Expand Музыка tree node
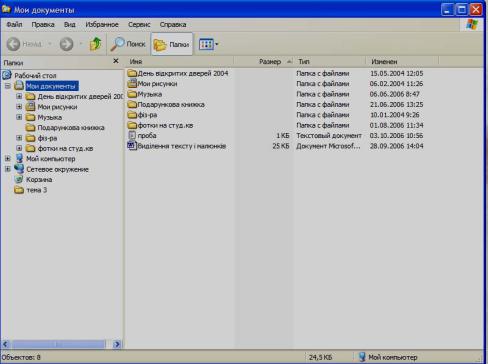488x364 pixels. (19, 117)
